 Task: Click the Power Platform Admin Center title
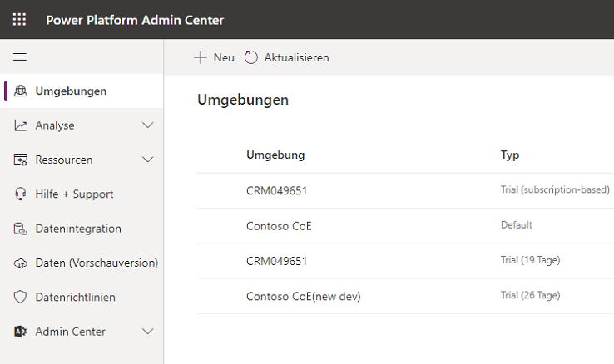pos(135,20)
